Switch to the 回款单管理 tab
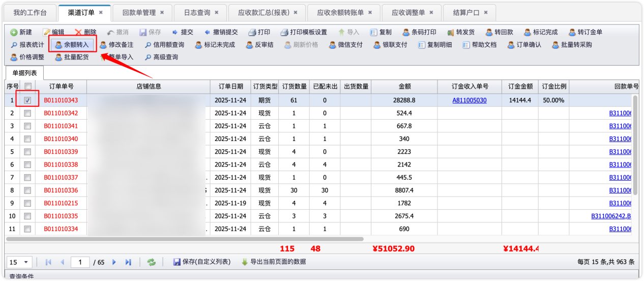This screenshot has height=281, width=644. tap(143, 12)
